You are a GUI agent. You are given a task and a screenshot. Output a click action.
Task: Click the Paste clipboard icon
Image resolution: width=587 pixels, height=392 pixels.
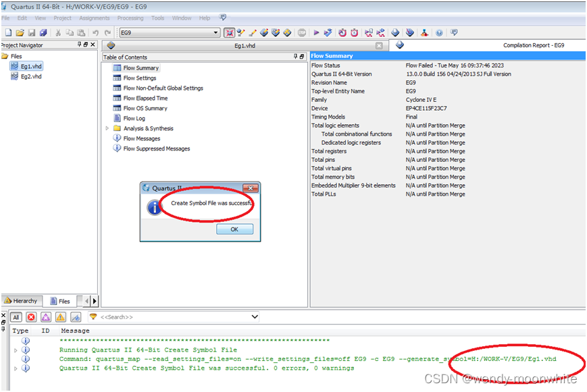(81, 33)
